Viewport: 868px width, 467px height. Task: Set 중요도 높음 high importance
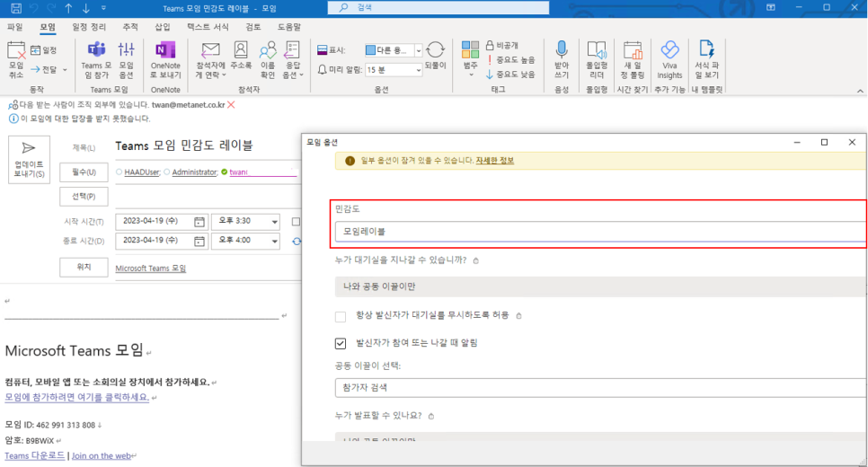pyautogui.click(x=510, y=60)
